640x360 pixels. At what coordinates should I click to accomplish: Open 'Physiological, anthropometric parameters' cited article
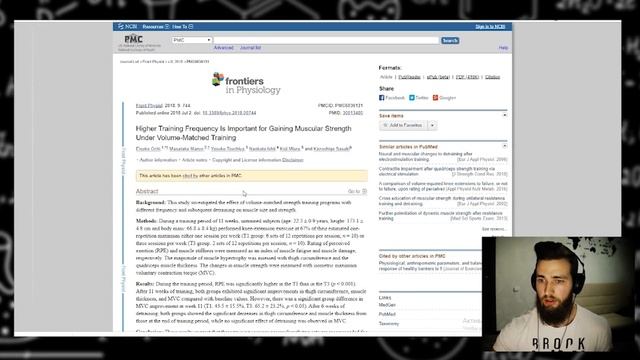430,266
